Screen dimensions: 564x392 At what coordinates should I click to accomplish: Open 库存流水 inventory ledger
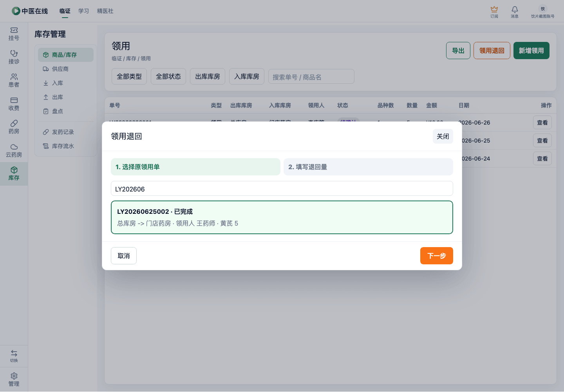click(x=66, y=146)
